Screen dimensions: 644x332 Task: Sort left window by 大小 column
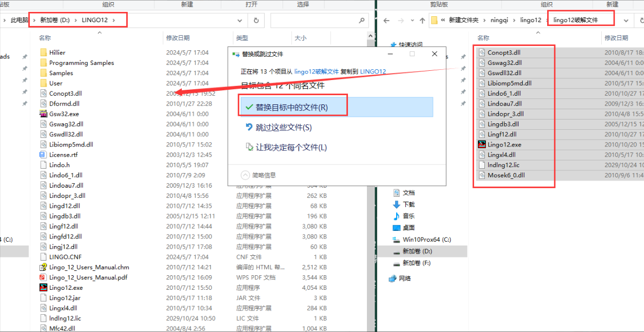coord(300,38)
